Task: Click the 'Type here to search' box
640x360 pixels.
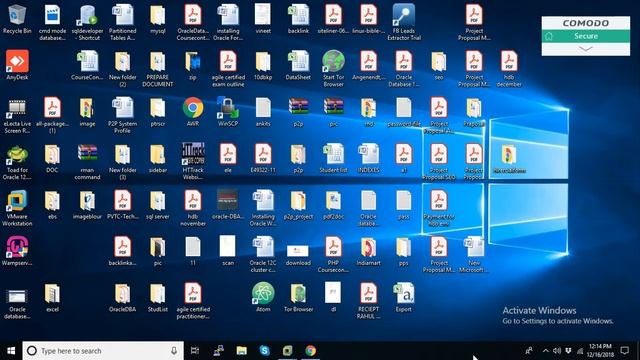Action: (103, 351)
